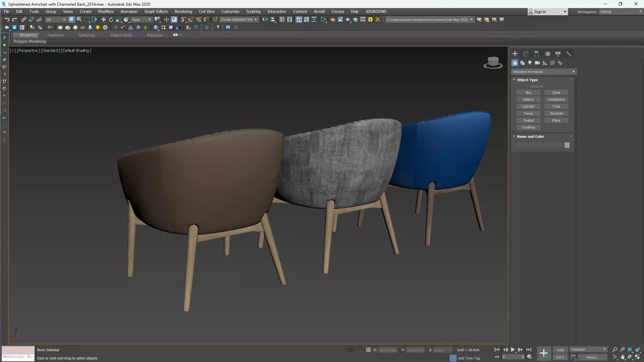Open the Create Selection Set dropdown

tap(239, 19)
